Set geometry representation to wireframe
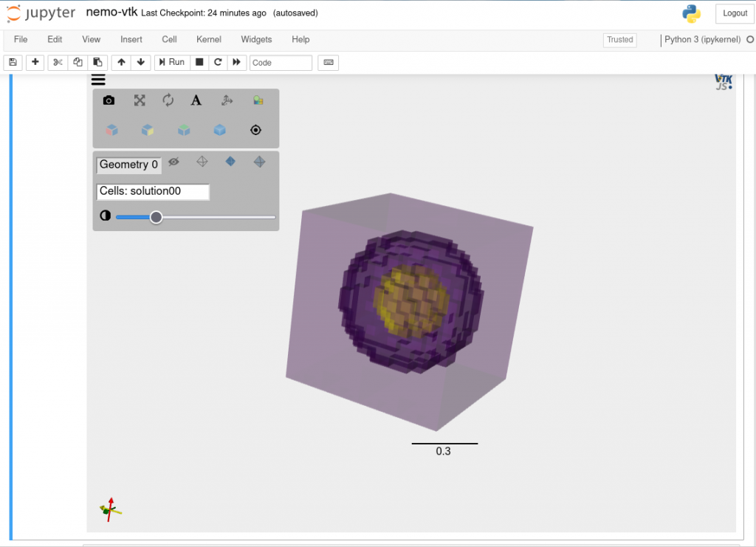 pyautogui.click(x=202, y=162)
